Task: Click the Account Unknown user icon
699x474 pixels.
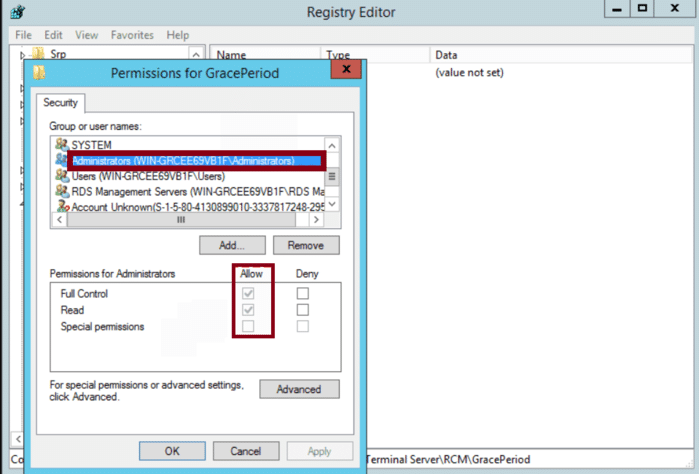Action: [x=63, y=206]
